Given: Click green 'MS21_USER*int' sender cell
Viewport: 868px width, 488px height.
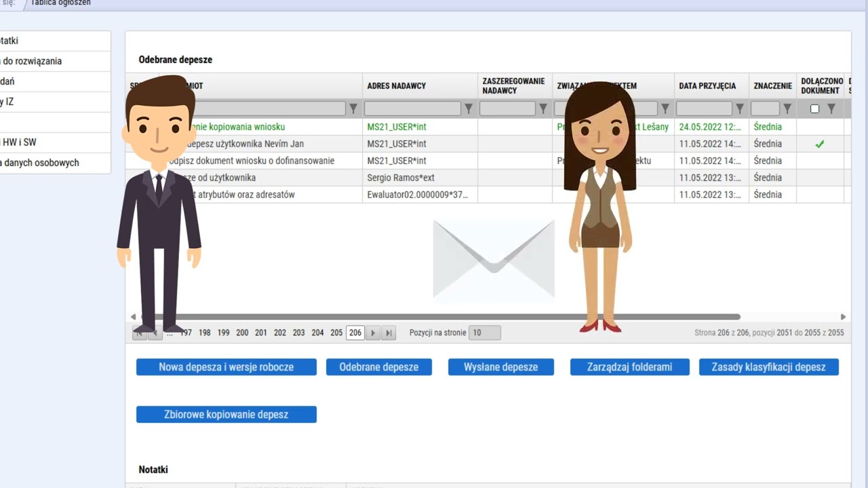Looking at the screenshot, I should pyautogui.click(x=420, y=127).
